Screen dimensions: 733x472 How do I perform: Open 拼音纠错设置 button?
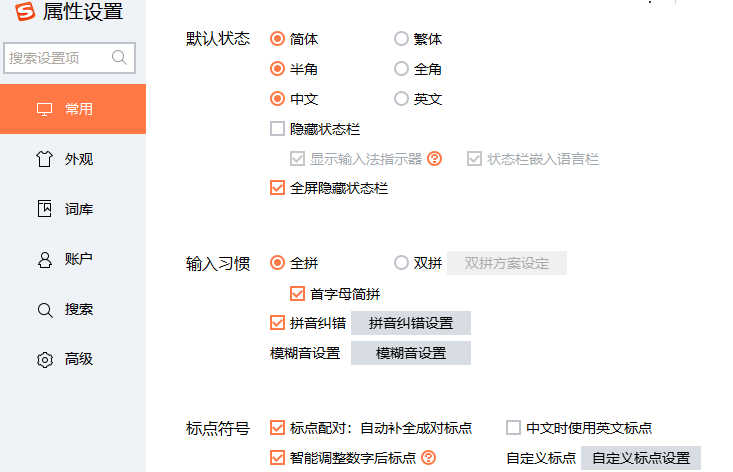(x=410, y=323)
